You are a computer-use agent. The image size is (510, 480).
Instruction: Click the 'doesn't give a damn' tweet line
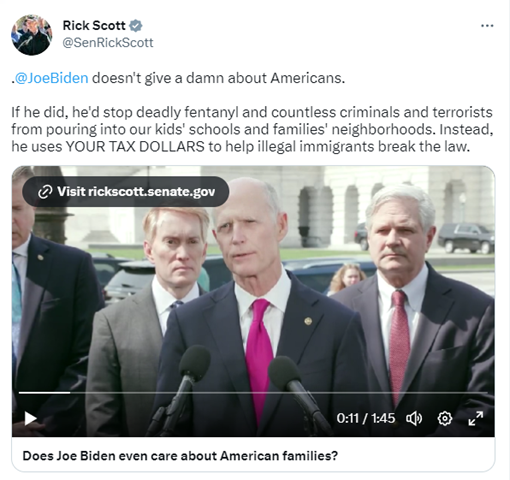[x=178, y=78]
